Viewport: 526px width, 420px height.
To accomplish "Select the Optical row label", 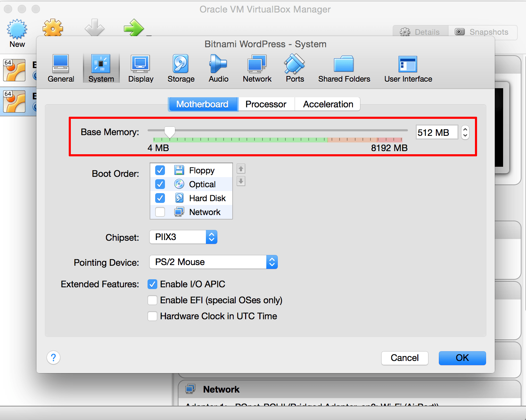I will (x=202, y=184).
